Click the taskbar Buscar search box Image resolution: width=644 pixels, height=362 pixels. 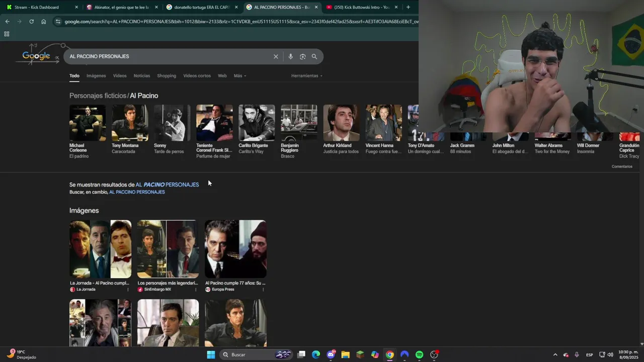pyautogui.click(x=257, y=354)
